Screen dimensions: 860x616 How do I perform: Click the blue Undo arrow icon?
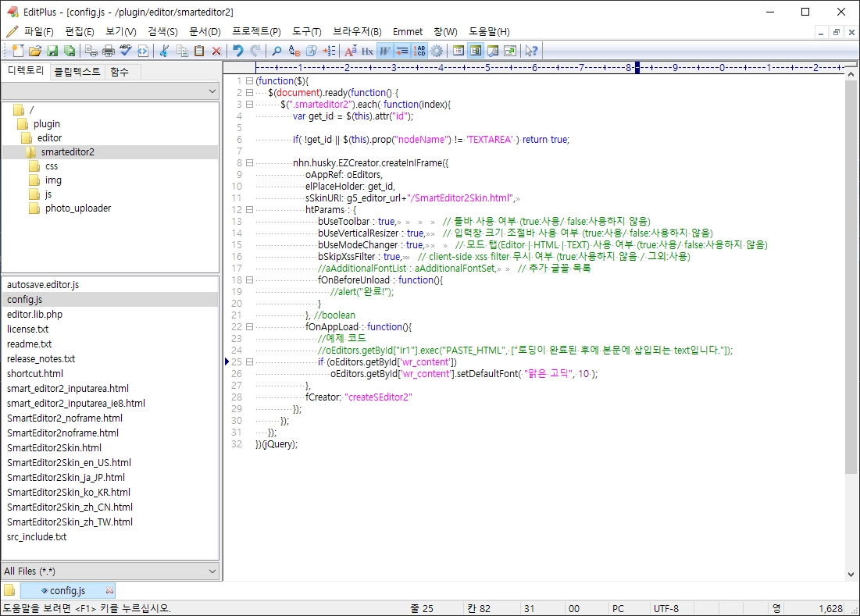point(238,51)
